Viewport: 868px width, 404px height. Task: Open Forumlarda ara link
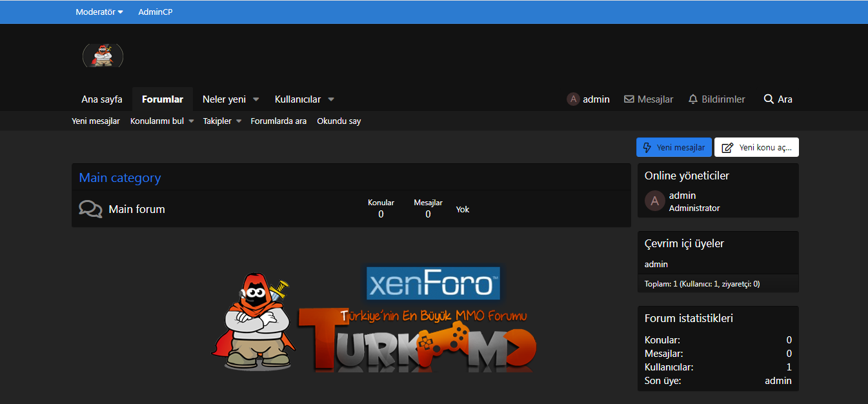[279, 121]
